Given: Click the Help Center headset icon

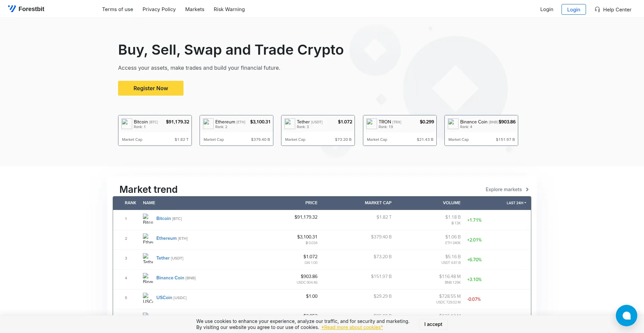Looking at the screenshot, I should (597, 9).
